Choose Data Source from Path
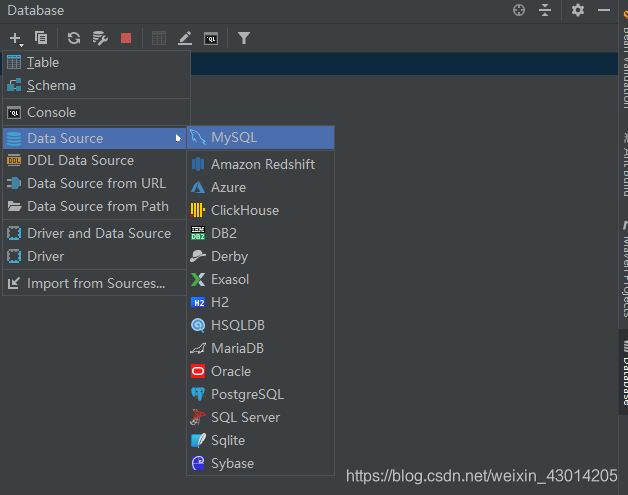 [95, 207]
